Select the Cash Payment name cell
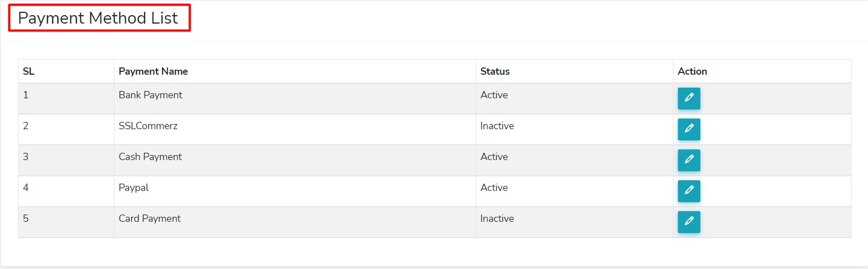The image size is (868, 269). pyautogui.click(x=150, y=157)
